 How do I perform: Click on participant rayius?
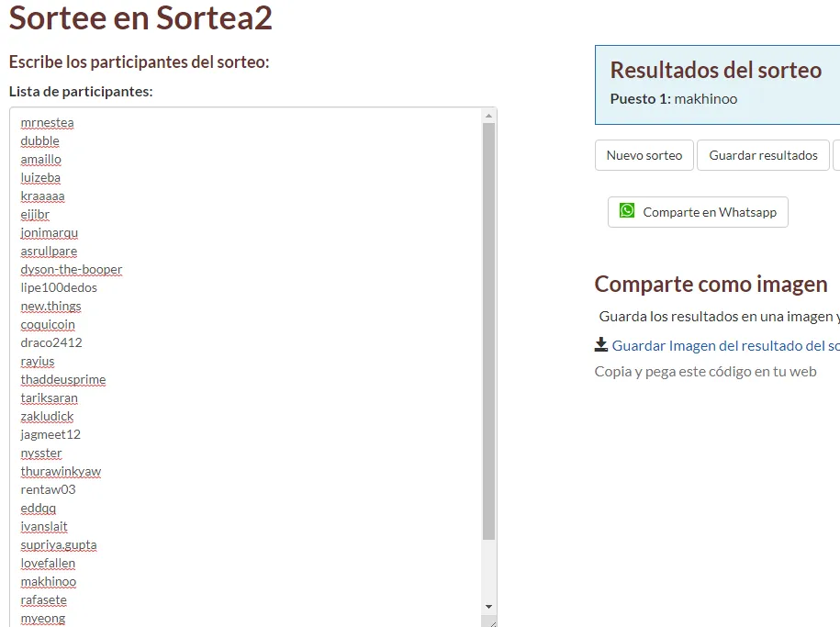[38, 361]
